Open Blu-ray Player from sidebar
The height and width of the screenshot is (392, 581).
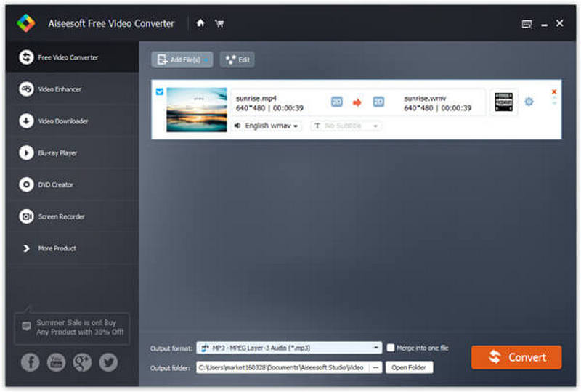click(x=72, y=152)
